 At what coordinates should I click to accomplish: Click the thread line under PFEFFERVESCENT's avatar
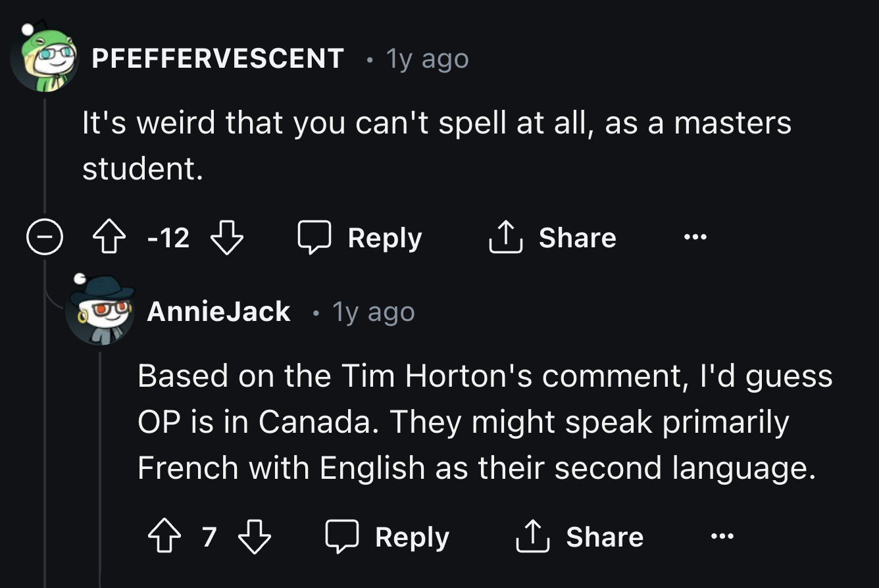pyautogui.click(x=44, y=158)
